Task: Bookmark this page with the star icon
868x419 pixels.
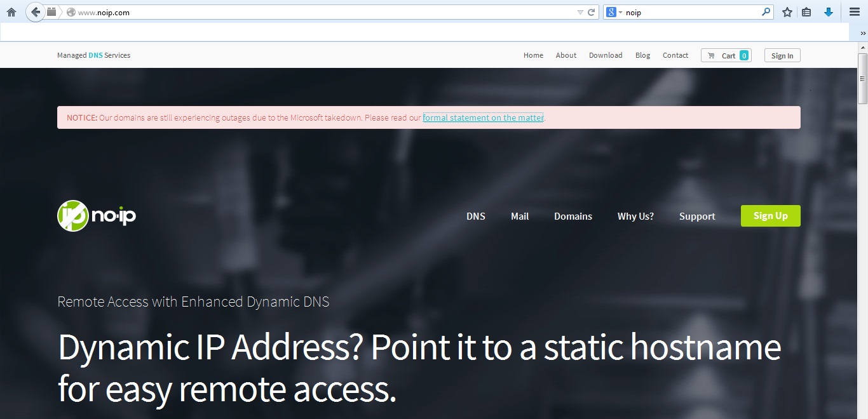Action: pos(787,12)
